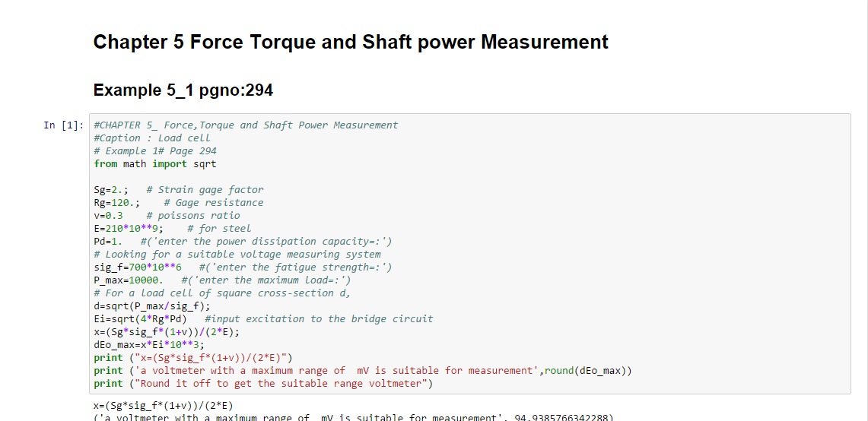The height and width of the screenshot is (421, 868).
Task: Click the '#Caption : Load cell' comment line
Action: pyautogui.click(x=152, y=138)
